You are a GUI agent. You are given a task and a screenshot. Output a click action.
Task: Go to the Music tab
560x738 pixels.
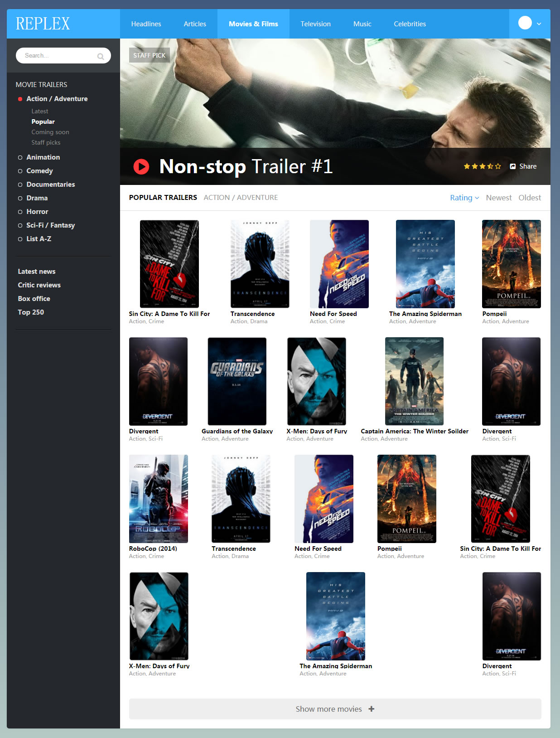point(362,24)
